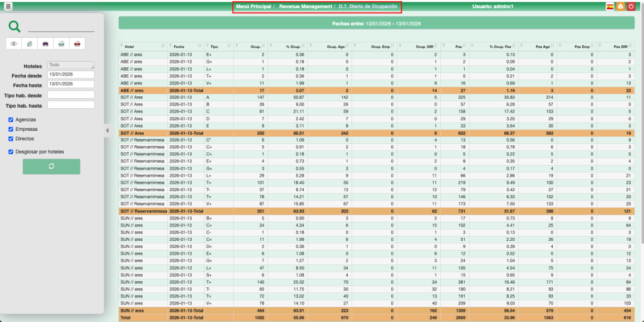The width and height of the screenshot is (644, 322).
Task: Click the filter funnel icon in Hotel column
Action: pyautogui.click(x=121, y=47)
